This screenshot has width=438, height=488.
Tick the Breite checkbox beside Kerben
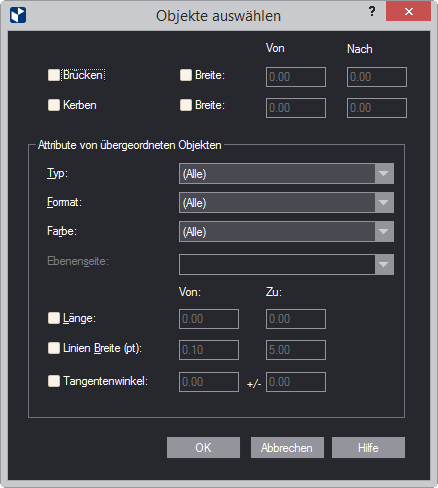click(x=186, y=105)
